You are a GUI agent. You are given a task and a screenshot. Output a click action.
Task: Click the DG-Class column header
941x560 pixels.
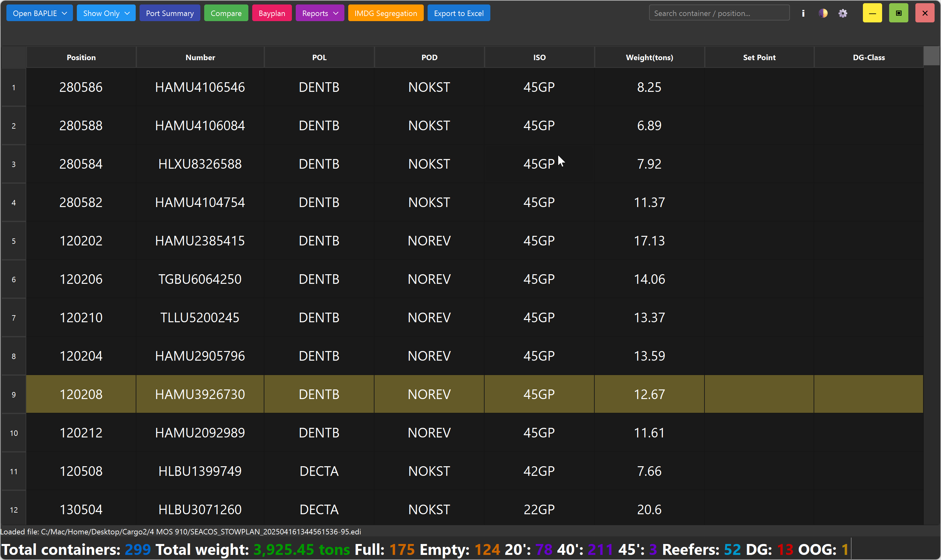[869, 57]
